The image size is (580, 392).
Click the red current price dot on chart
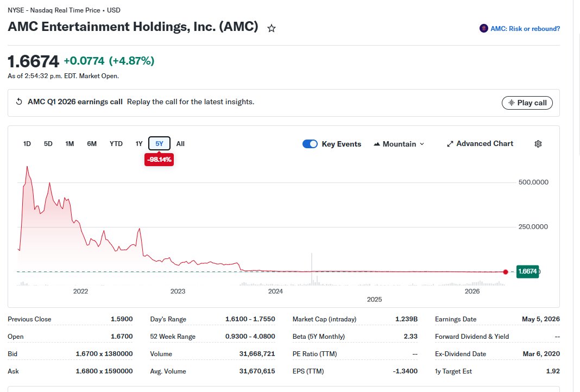coord(506,272)
